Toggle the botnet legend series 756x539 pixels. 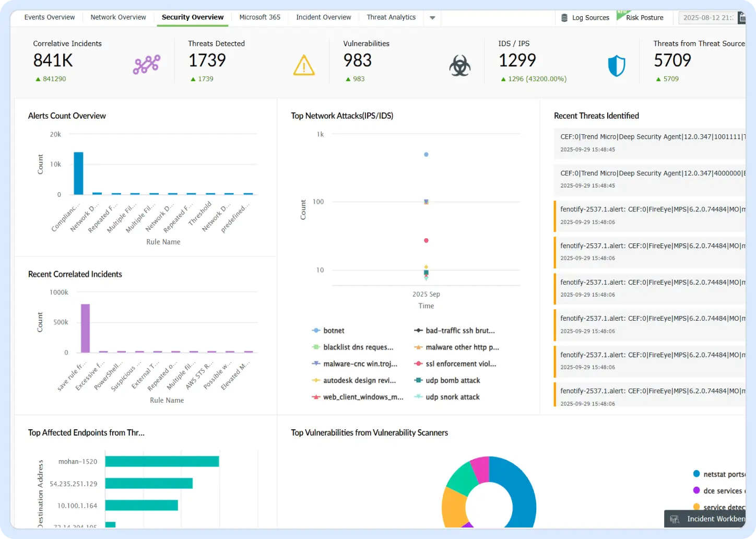pyautogui.click(x=328, y=331)
